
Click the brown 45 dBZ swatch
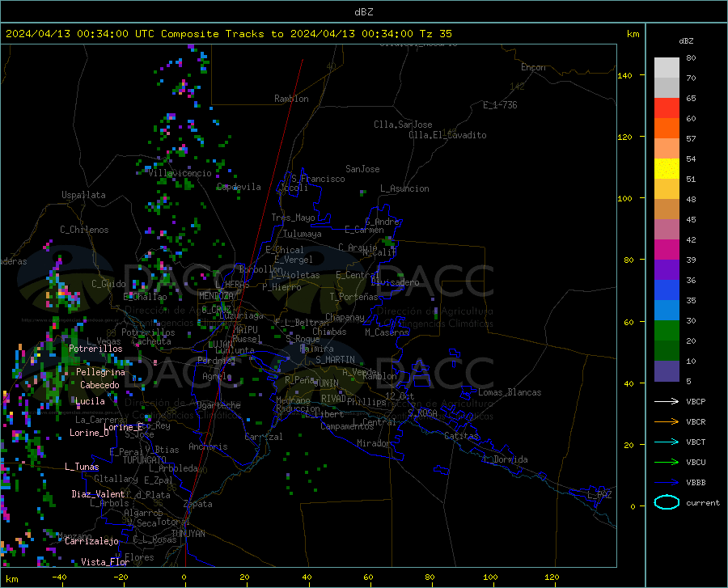coord(667,209)
